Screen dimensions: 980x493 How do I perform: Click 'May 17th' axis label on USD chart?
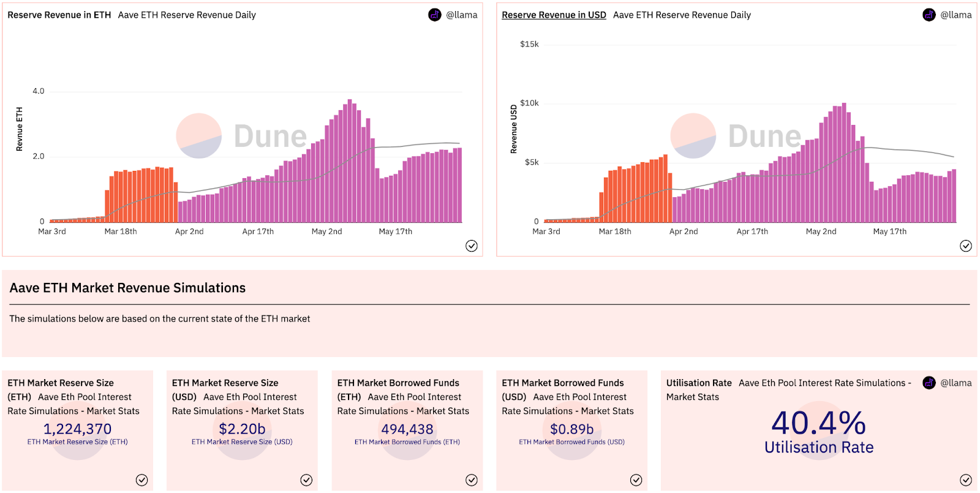pos(889,231)
